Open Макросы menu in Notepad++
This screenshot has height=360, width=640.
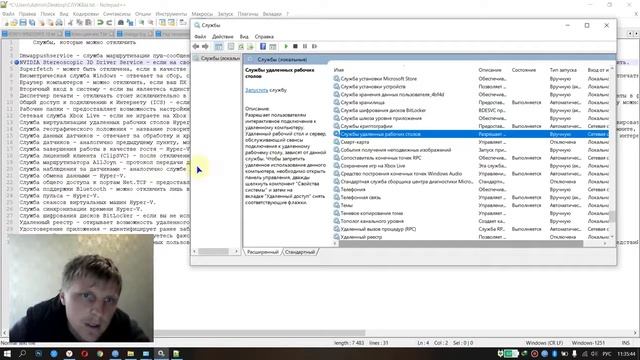[x=202, y=14]
